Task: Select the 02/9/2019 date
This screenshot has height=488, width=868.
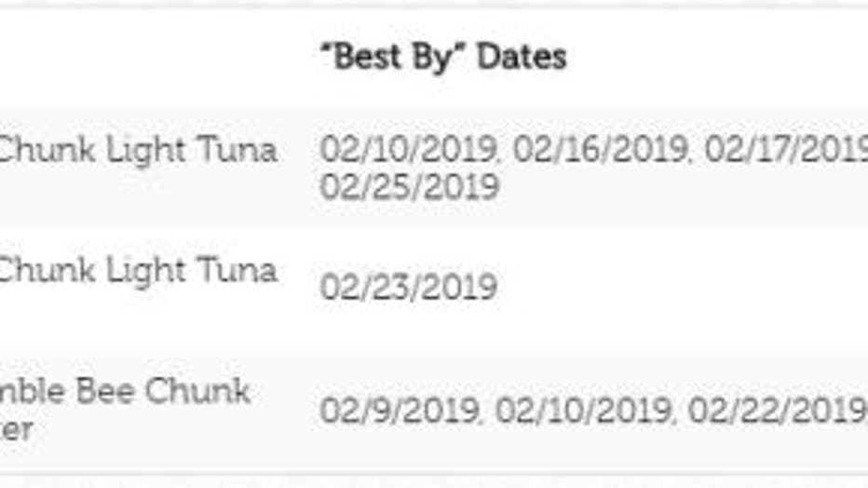Action: pos(400,411)
